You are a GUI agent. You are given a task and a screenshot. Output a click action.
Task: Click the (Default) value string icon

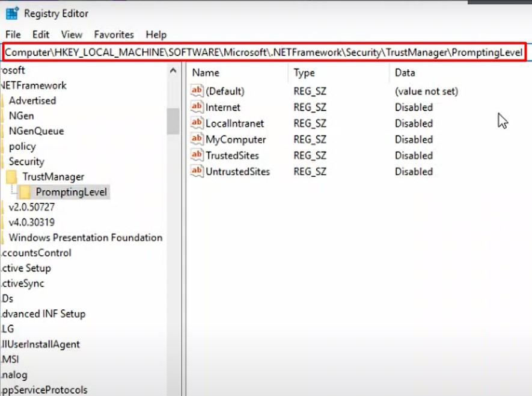[197, 91]
